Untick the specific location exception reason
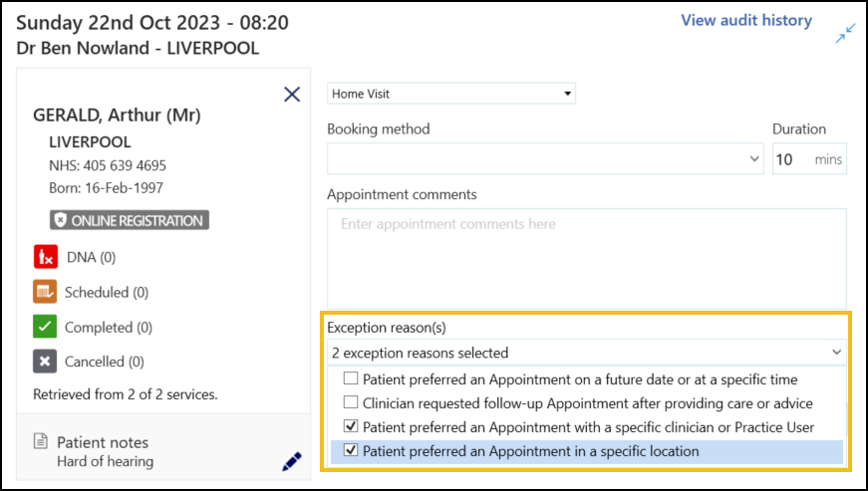The width and height of the screenshot is (868, 491). pyautogui.click(x=351, y=451)
